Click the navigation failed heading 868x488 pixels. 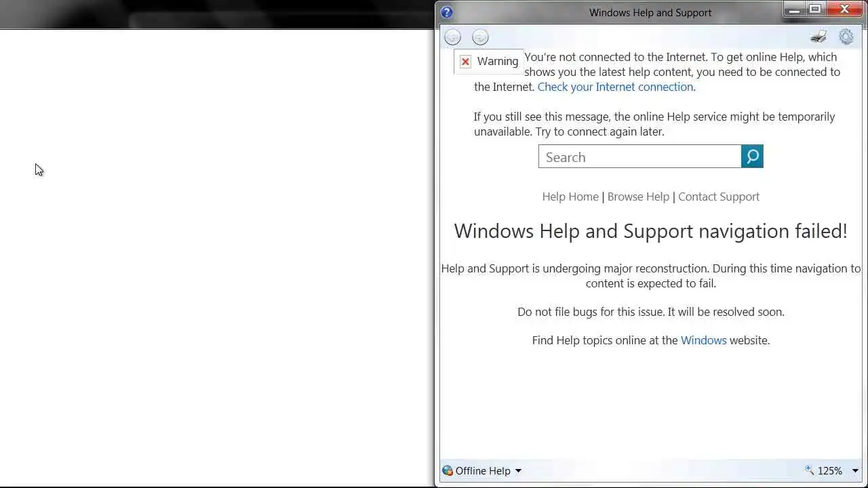pos(650,230)
